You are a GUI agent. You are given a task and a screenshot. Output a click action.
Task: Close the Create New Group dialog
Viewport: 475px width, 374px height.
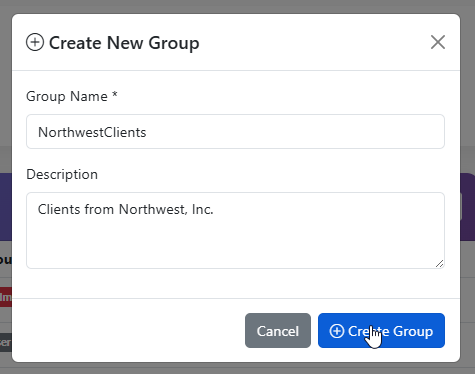[x=438, y=42]
